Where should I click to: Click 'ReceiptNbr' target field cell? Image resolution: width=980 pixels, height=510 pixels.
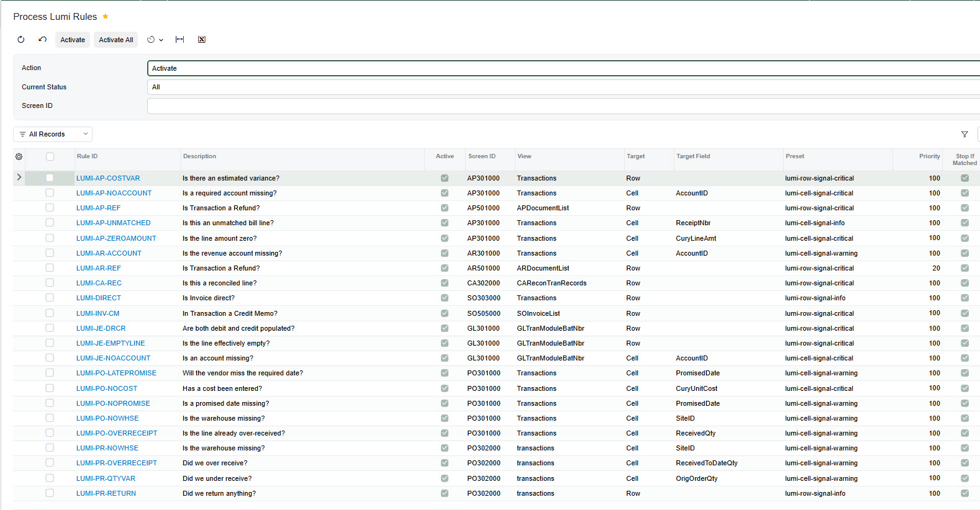pos(693,223)
